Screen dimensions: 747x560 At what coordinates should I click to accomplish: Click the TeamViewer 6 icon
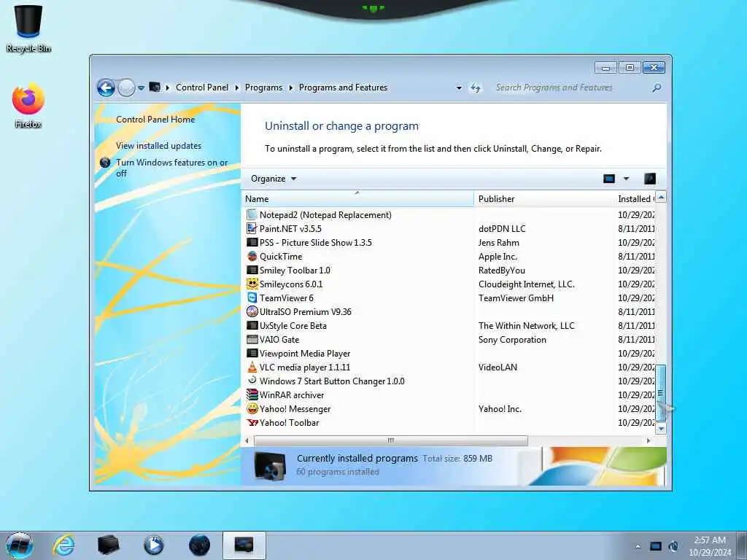(x=252, y=297)
